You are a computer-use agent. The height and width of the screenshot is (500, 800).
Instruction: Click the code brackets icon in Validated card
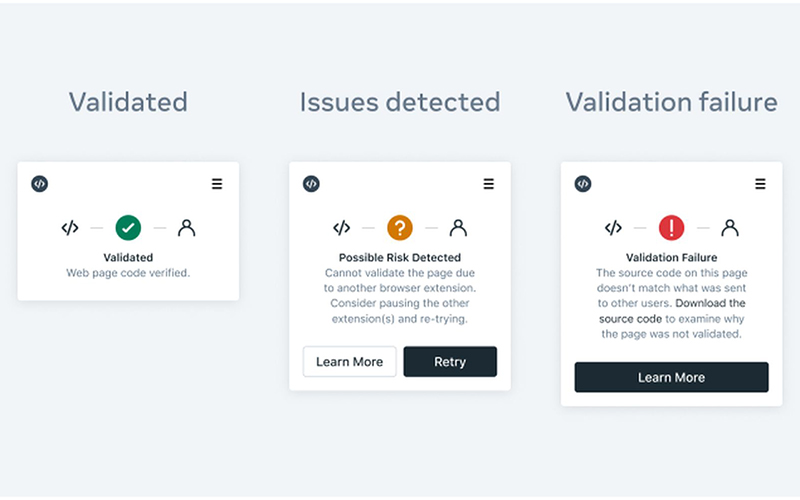coord(70,228)
